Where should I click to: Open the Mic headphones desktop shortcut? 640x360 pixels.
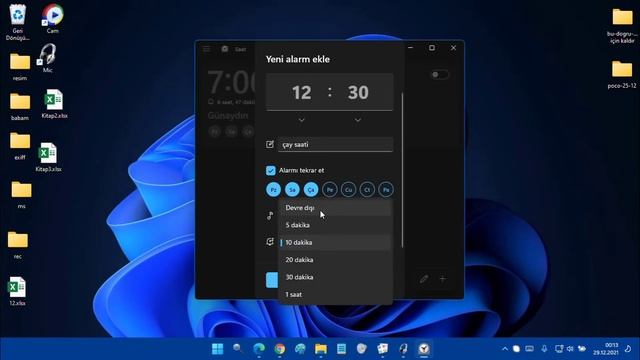pos(47,58)
